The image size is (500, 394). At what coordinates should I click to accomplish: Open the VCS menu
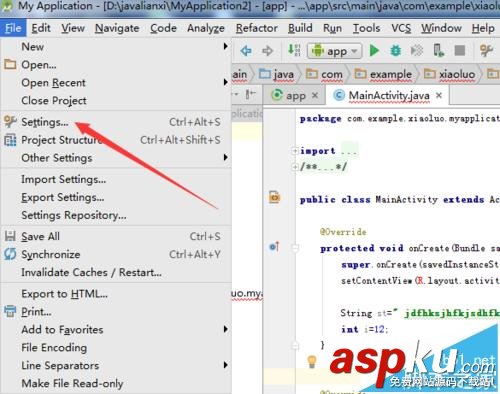point(401,28)
